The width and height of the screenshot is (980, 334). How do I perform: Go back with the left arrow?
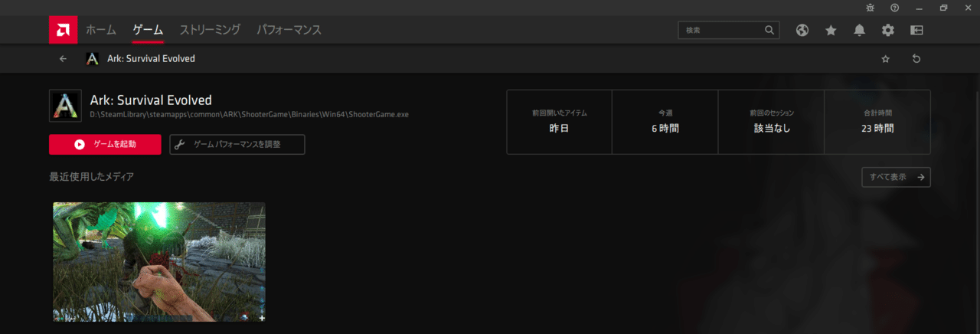click(63, 58)
